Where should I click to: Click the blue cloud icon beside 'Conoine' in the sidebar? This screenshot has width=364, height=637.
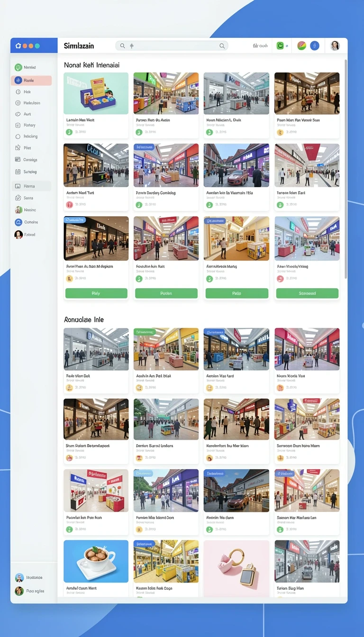pyautogui.click(x=18, y=222)
